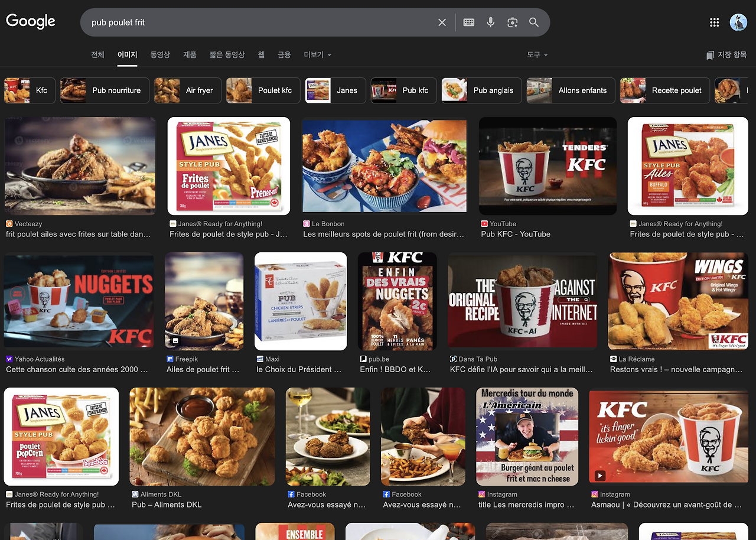Click the video play badge on KFC finger lickin' good image

(x=600, y=476)
